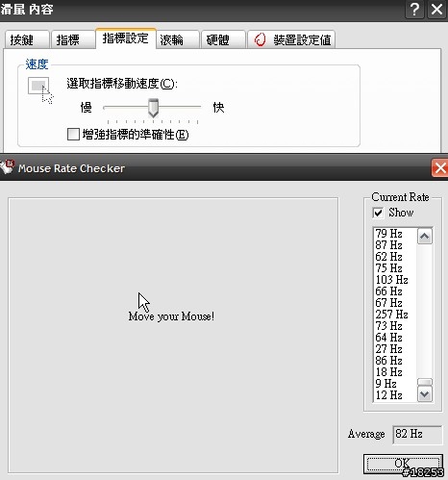Click the OK button
The width and height of the screenshot is (448, 480).
[x=403, y=464]
